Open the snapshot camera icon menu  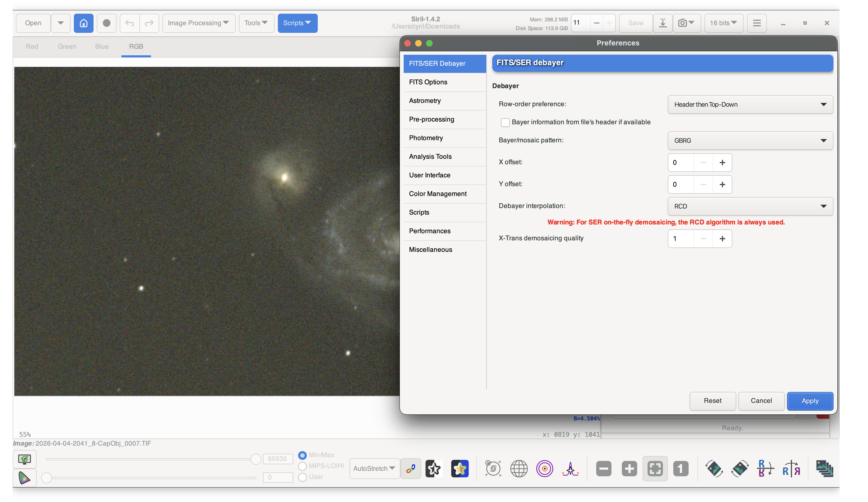coord(686,23)
